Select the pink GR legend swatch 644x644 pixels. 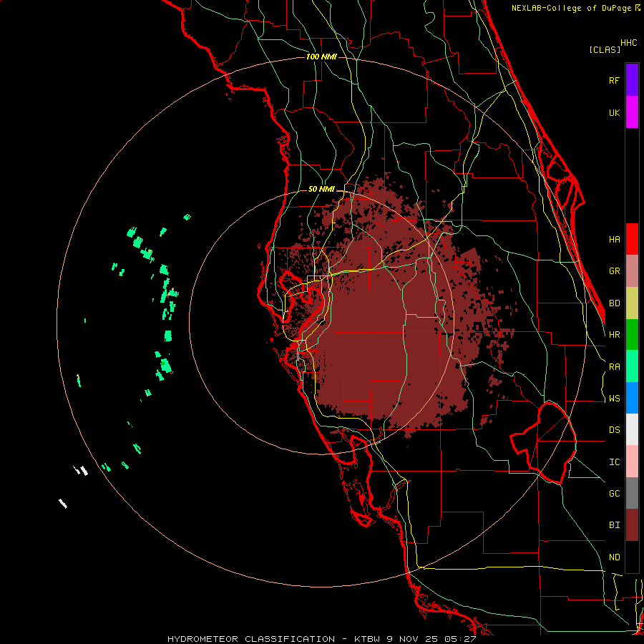click(x=632, y=270)
